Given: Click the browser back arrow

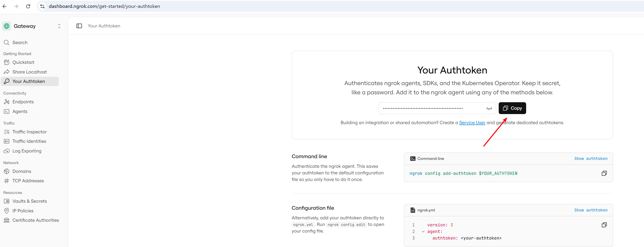Looking at the screenshot, I should [5, 6].
